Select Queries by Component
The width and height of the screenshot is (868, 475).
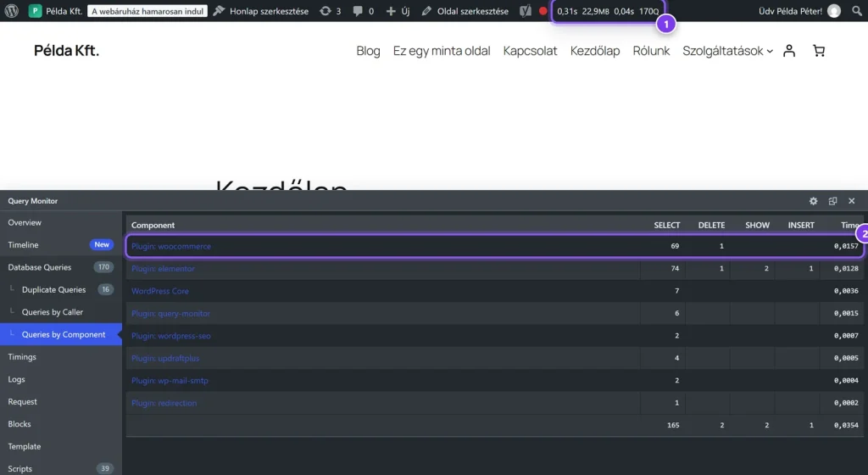coord(61,334)
